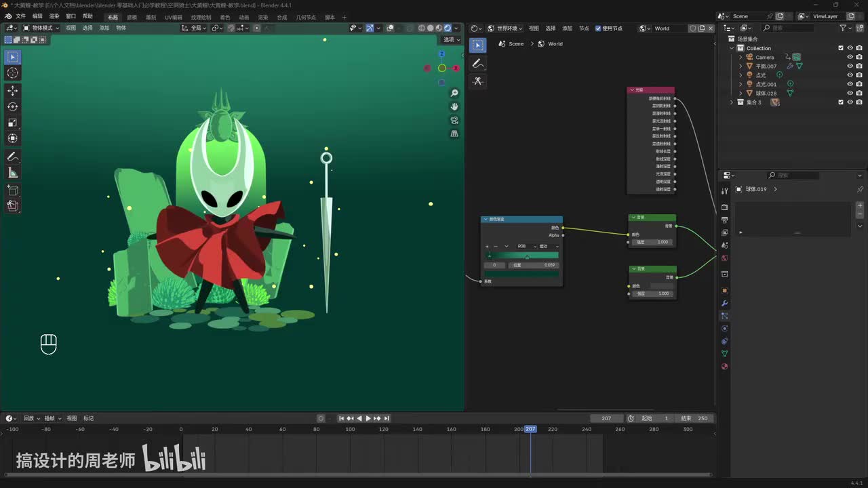Disable rendering for the Camera object
Image resolution: width=868 pixels, height=488 pixels.
(x=859, y=58)
